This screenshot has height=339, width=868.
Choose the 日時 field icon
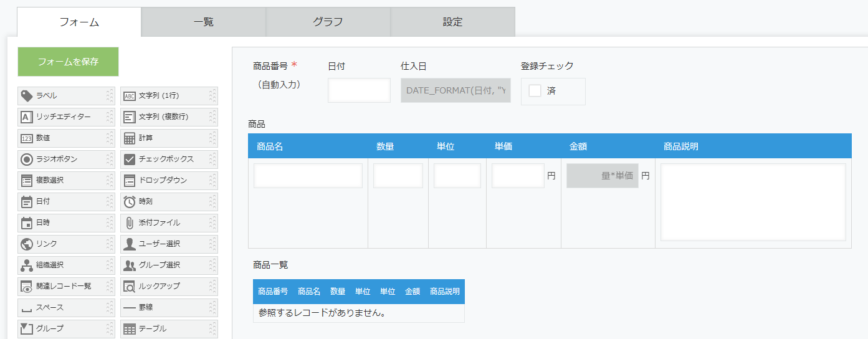click(x=27, y=223)
